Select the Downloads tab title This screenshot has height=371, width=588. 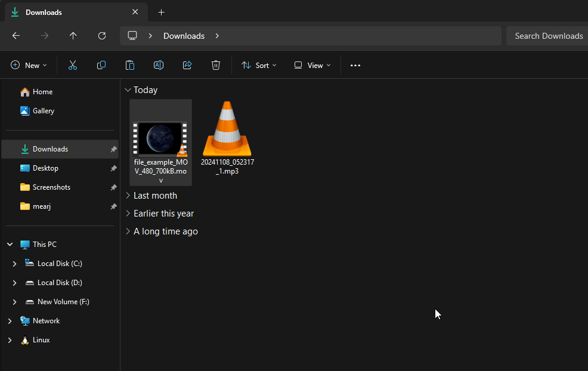click(x=44, y=13)
